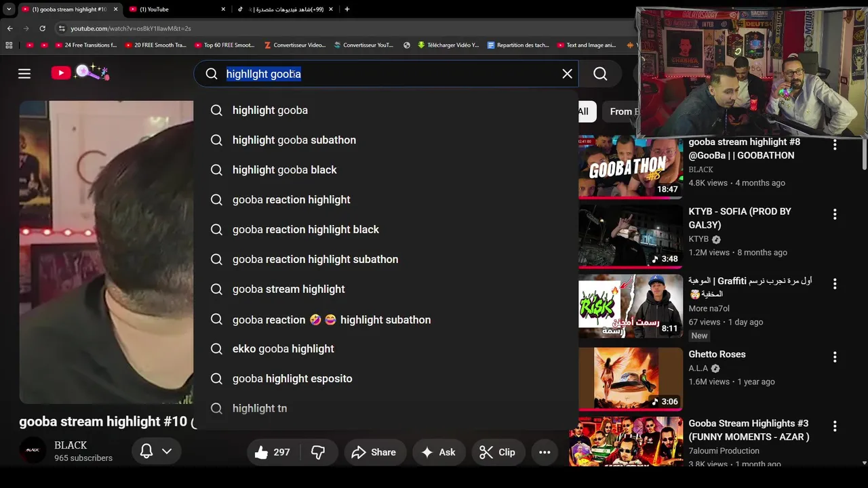Dislike the video
This screenshot has width=868, height=488.
tap(318, 452)
